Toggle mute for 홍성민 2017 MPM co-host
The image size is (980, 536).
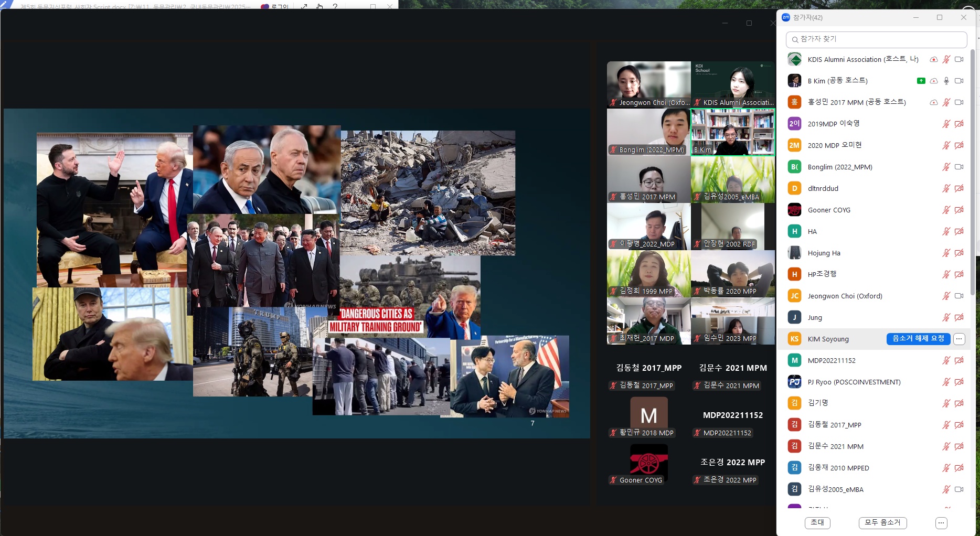coord(946,102)
